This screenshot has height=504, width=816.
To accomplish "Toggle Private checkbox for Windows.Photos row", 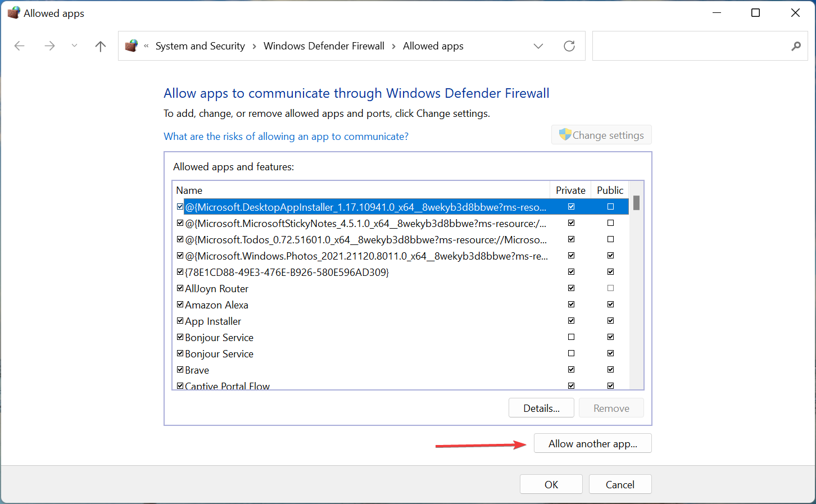I will [571, 256].
